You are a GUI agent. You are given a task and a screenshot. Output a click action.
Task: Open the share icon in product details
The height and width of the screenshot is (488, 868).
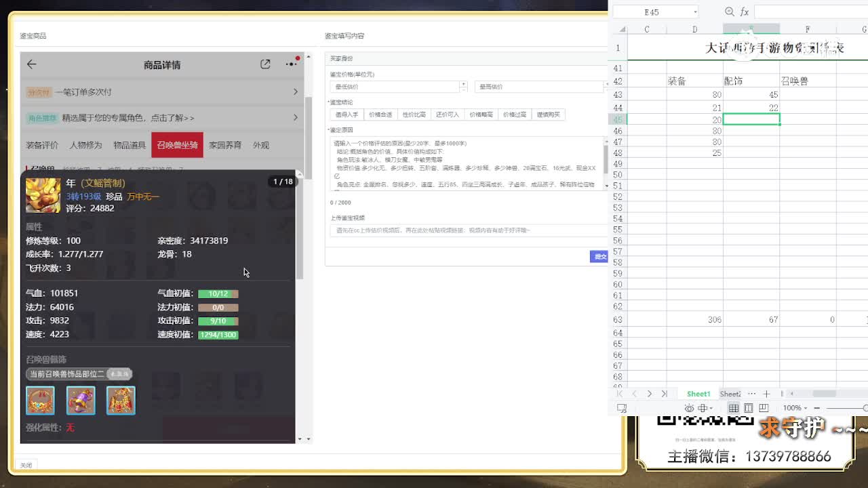[265, 64]
